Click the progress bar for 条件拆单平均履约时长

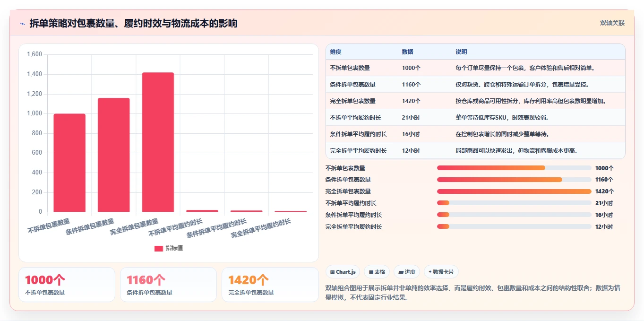click(514, 215)
